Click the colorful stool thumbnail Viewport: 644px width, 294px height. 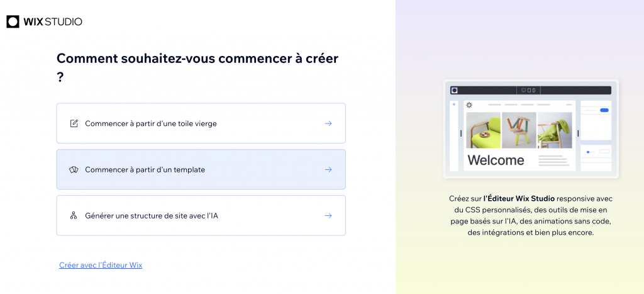pyautogui.click(x=519, y=130)
